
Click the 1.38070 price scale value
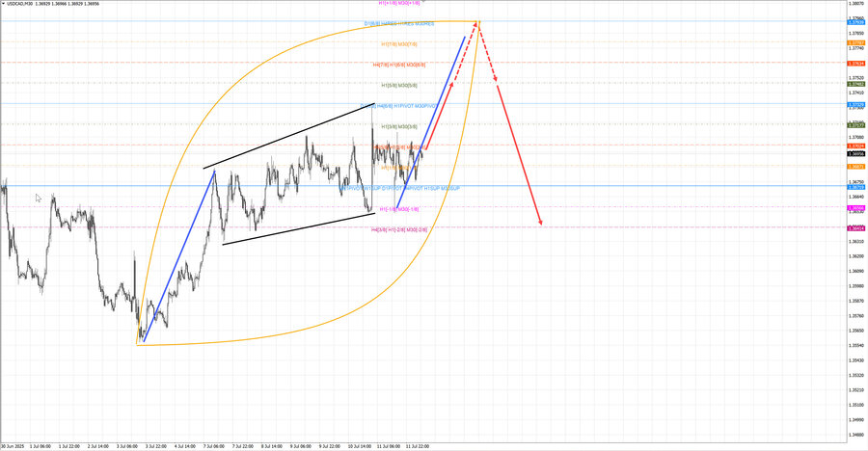(x=857, y=3)
